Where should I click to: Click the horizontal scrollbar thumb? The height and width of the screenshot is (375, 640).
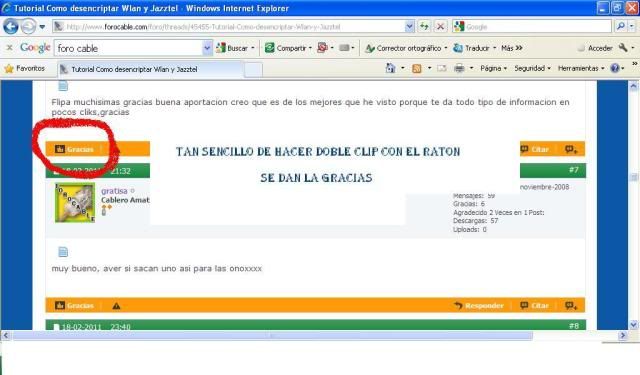click(272, 335)
